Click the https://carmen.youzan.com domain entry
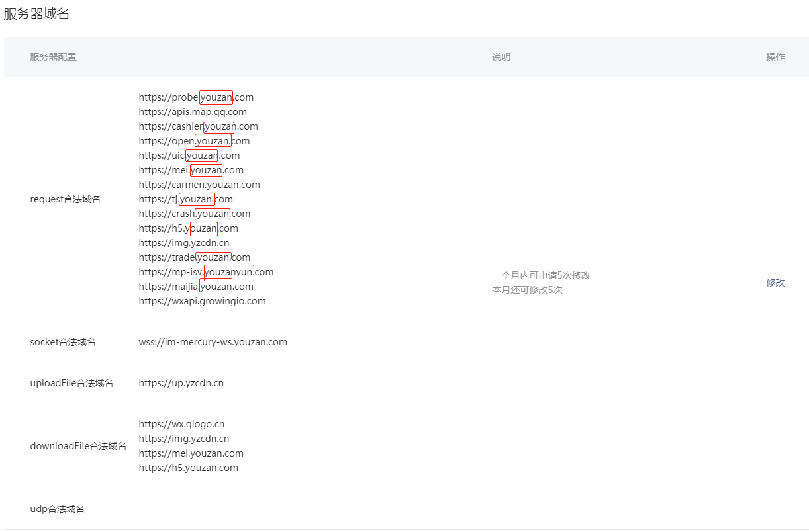The width and height of the screenshot is (809, 532). pos(199,185)
